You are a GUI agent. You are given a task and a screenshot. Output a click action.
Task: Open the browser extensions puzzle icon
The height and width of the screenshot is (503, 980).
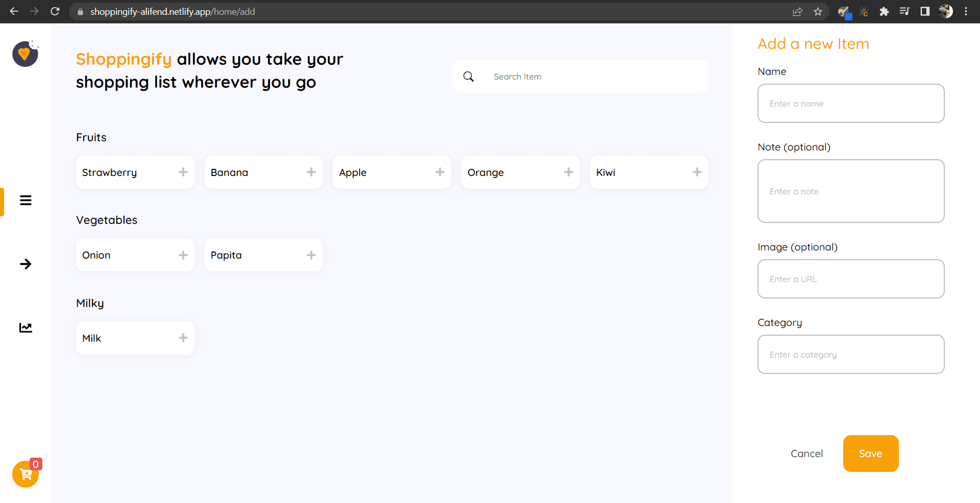(x=884, y=11)
